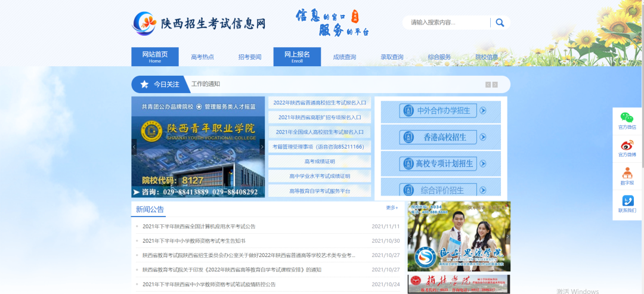Click the 陕西招生考试信息网 title text
644x294 pixels.
pos(213,24)
